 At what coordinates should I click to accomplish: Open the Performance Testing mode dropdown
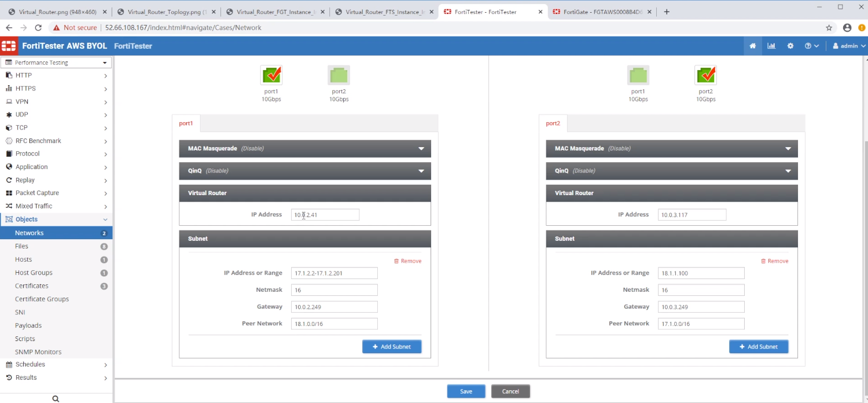coord(56,62)
